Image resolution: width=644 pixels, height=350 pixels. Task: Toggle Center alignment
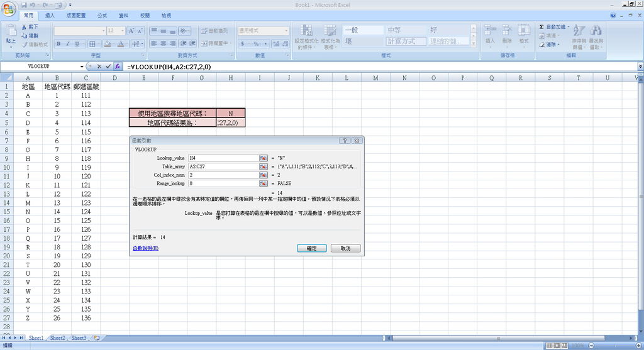pos(163,43)
